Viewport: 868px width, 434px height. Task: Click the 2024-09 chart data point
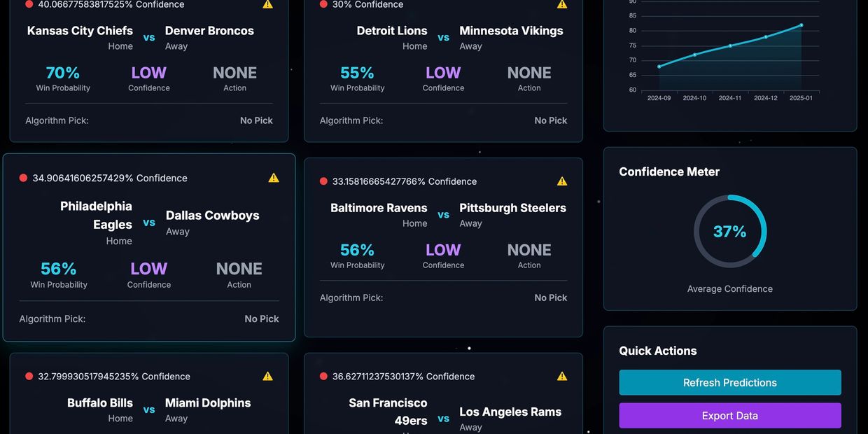[659, 66]
